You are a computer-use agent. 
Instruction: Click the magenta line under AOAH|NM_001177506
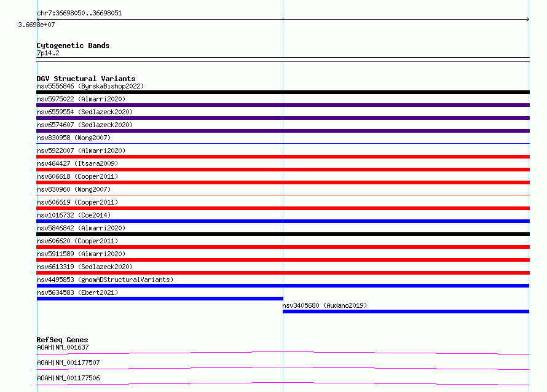[x=283, y=383]
